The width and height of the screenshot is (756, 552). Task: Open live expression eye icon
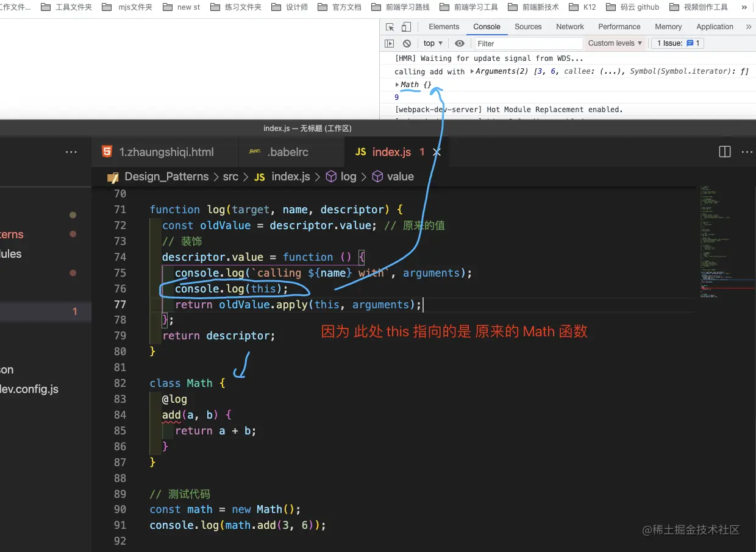460,43
